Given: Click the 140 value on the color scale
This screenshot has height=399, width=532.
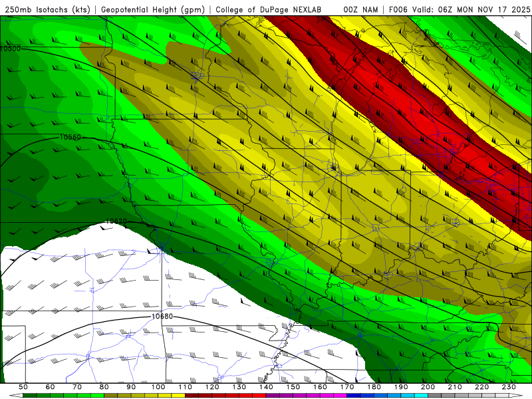Looking at the screenshot, I should click(266, 387).
